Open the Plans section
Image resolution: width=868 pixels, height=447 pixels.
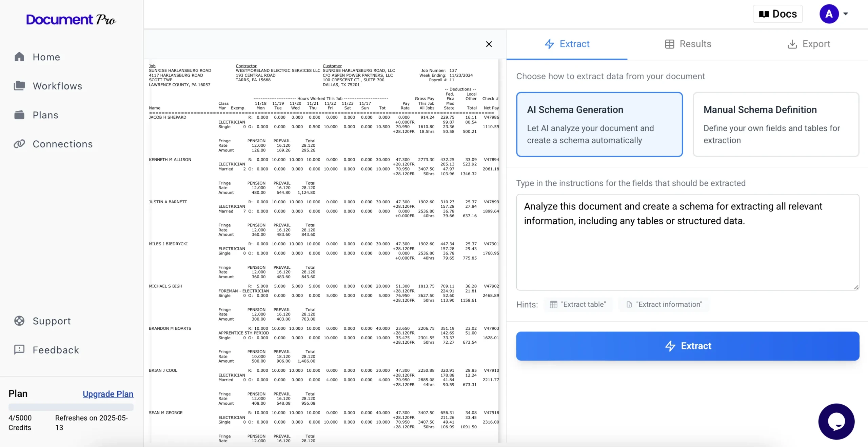pos(45,115)
